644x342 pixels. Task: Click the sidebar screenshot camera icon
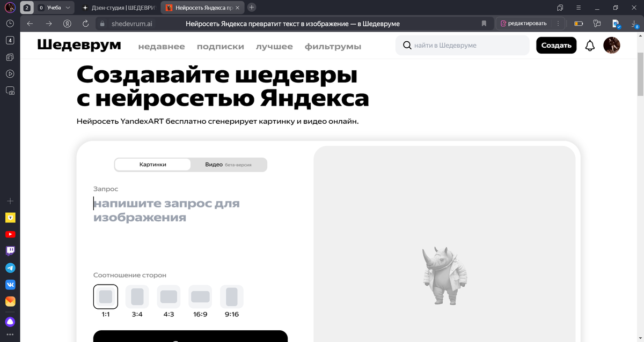coord(10,91)
